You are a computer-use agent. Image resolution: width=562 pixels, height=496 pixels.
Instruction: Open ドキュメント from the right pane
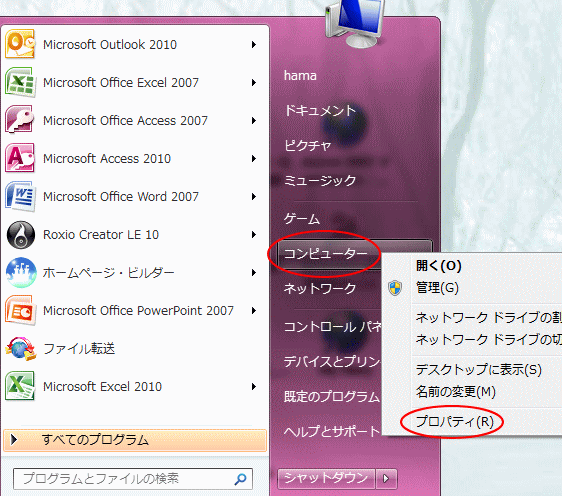[x=320, y=110]
